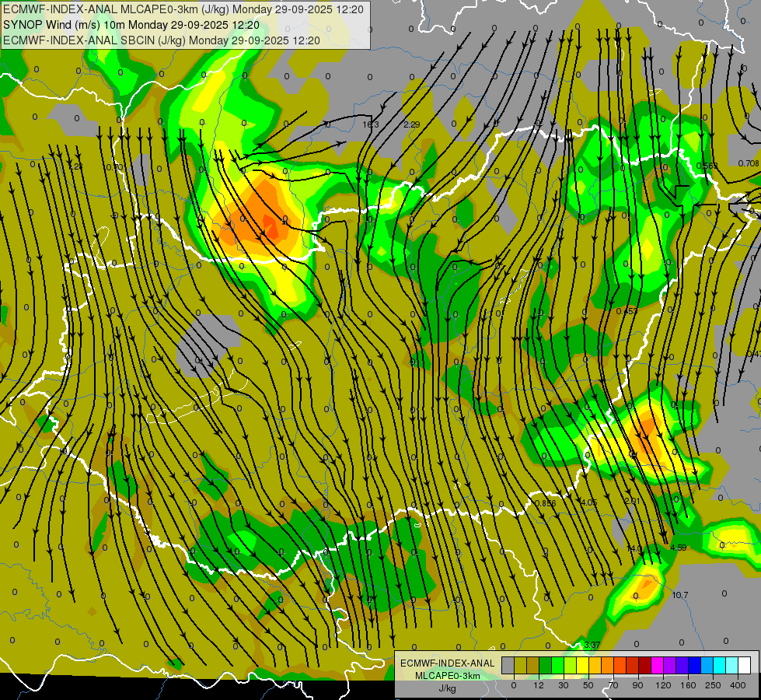This screenshot has height=700, width=761.
Task: Click the dark red legend swatch
Action: click(x=645, y=665)
